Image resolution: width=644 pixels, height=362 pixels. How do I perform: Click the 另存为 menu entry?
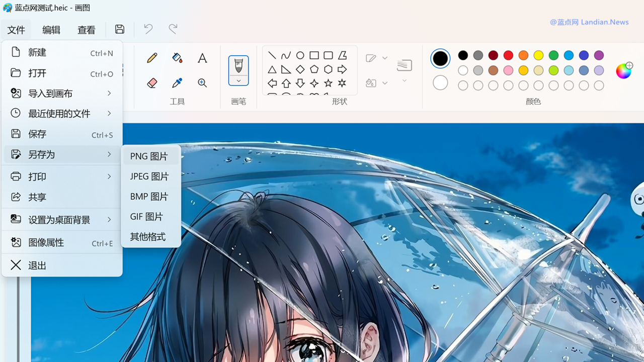pos(62,154)
